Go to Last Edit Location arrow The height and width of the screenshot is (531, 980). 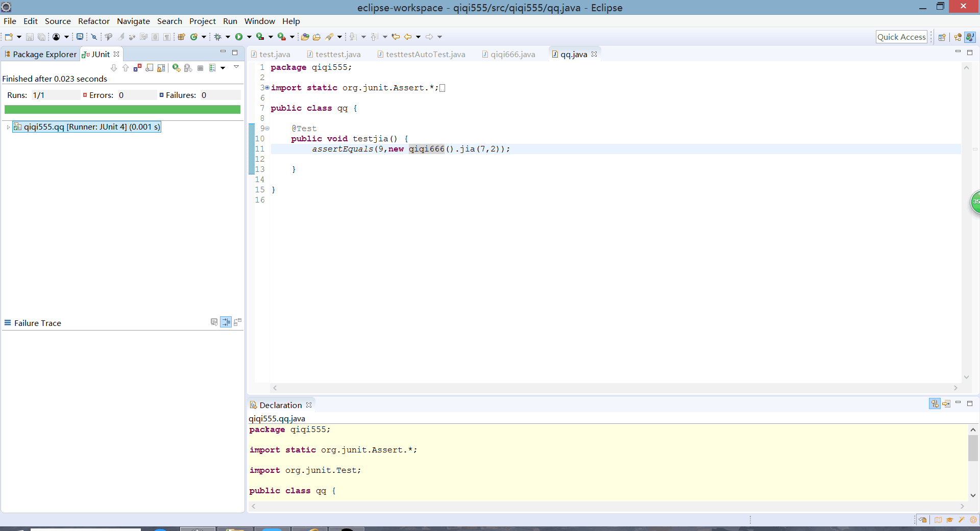396,37
